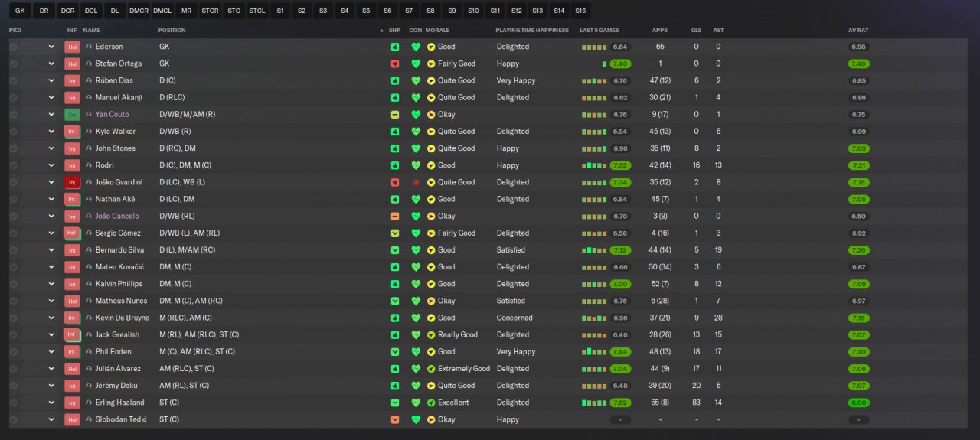Open Rodri's player info person icon
This screenshot has width=980, height=440.
click(x=89, y=165)
